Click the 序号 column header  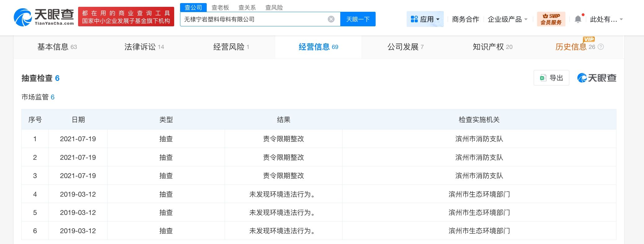(x=35, y=120)
